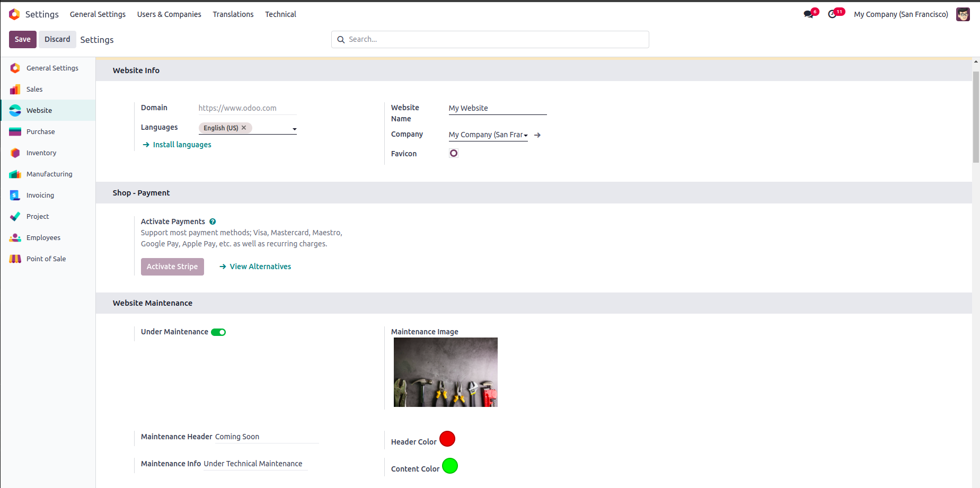Toggle the Under Maintenance switch
The image size is (980, 488).
coord(218,332)
